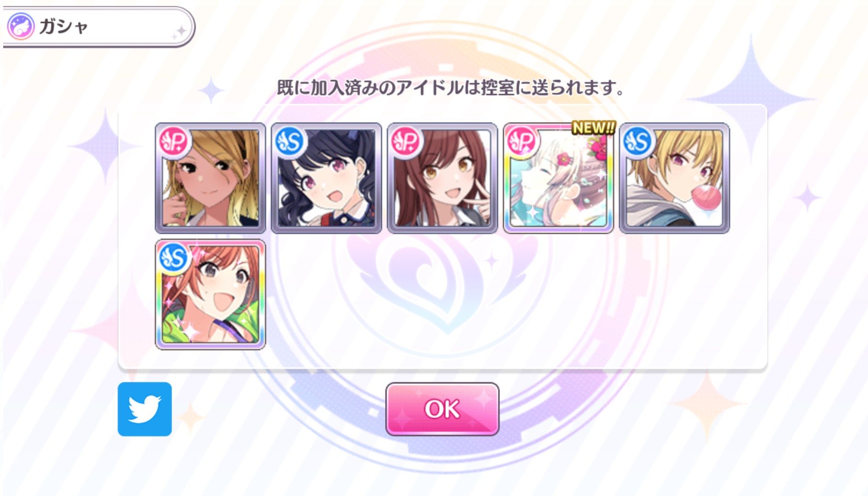Click the S badge on orange-haired card
Viewport: 868px width, 496px height.
pyautogui.click(x=174, y=258)
